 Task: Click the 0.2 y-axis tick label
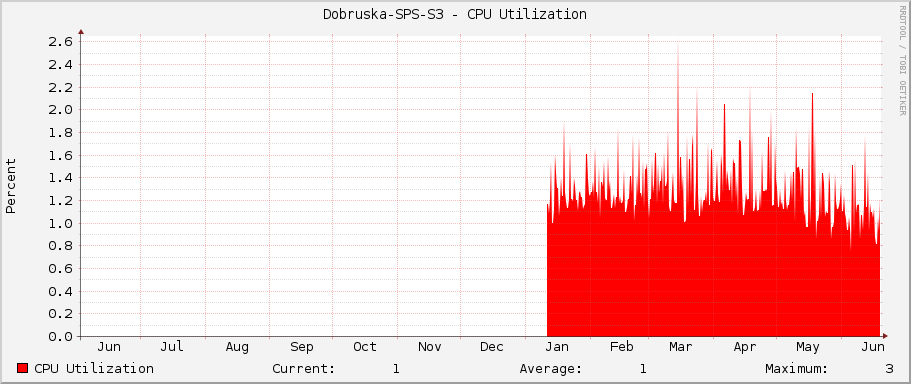point(60,314)
